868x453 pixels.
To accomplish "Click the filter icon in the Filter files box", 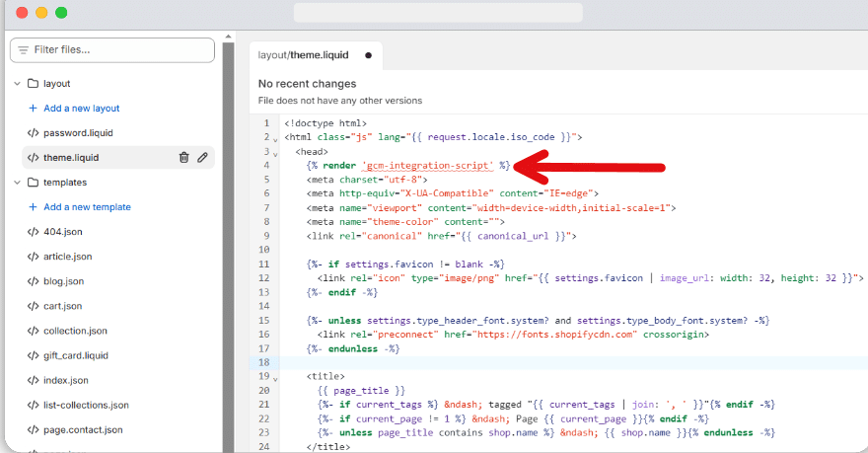I will (23, 50).
